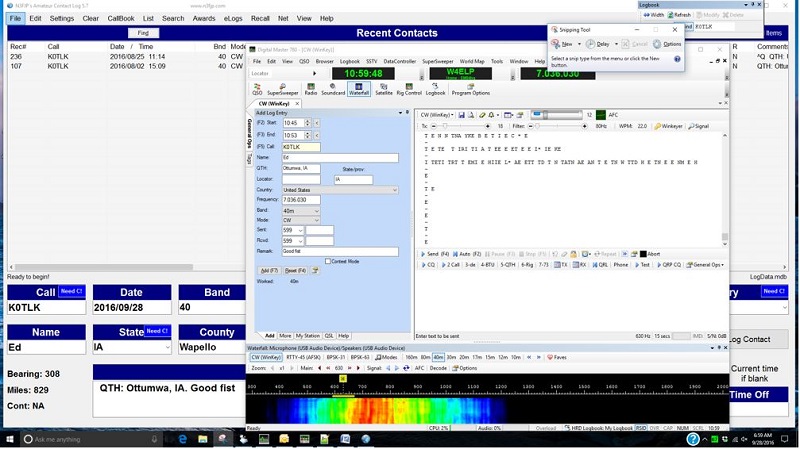This screenshot has width=800, height=449.
Task: Click the Add (F7) button
Action: click(269, 271)
